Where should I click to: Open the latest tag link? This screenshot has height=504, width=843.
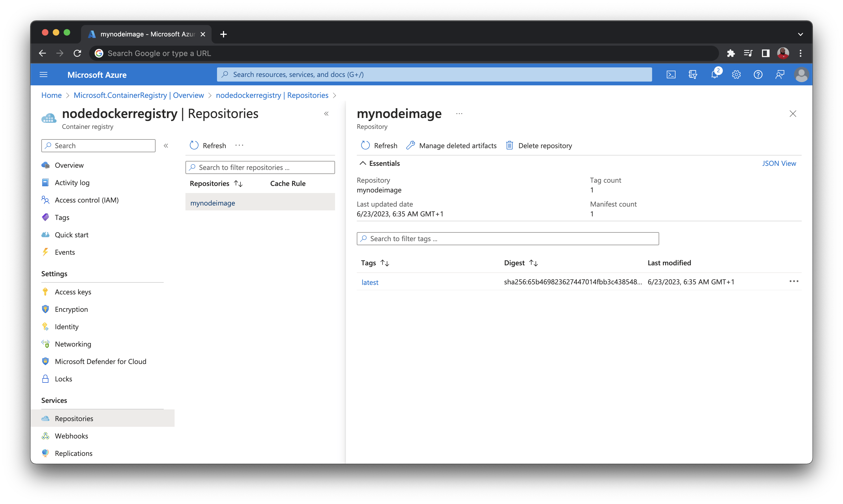click(x=370, y=282)
